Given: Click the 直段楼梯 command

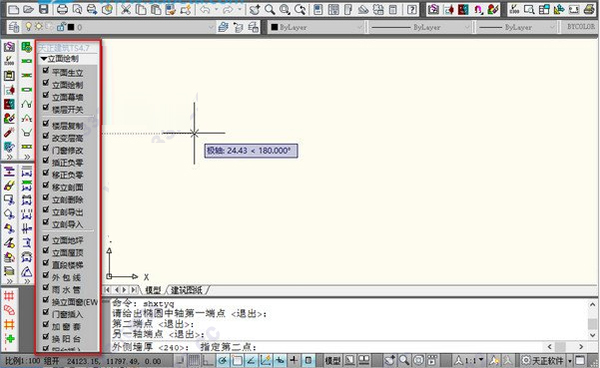Looking at the screenshot, I should click(68, 265).
